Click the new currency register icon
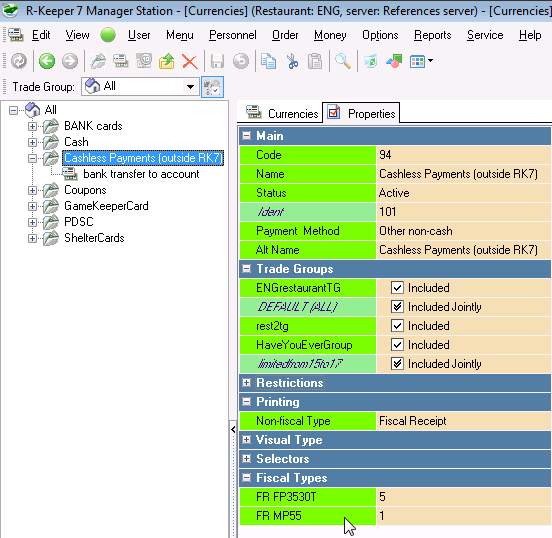Image resolution: width=552 pixels, height=538 pixels. (x=121, y=61)
